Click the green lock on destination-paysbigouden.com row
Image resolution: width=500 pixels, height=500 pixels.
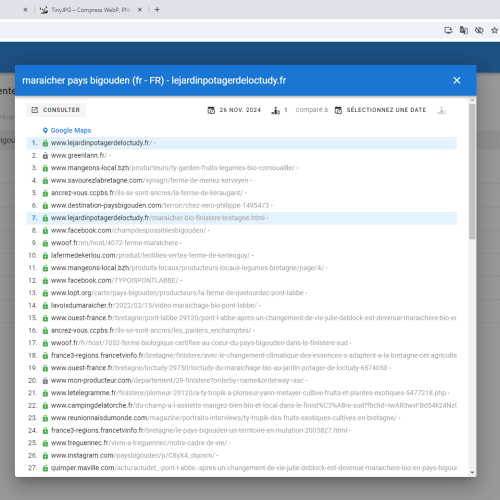[x=45, y=206]
